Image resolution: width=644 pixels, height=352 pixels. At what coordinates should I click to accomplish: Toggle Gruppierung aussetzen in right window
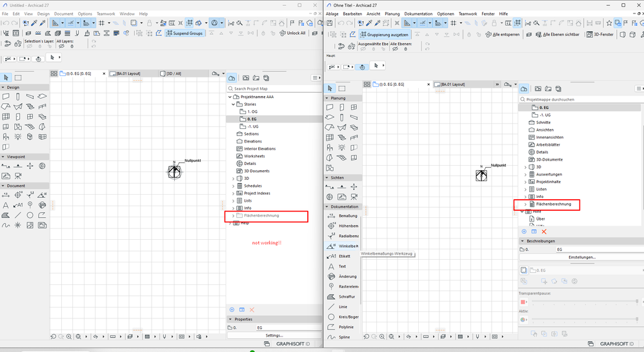coord(384,34)
